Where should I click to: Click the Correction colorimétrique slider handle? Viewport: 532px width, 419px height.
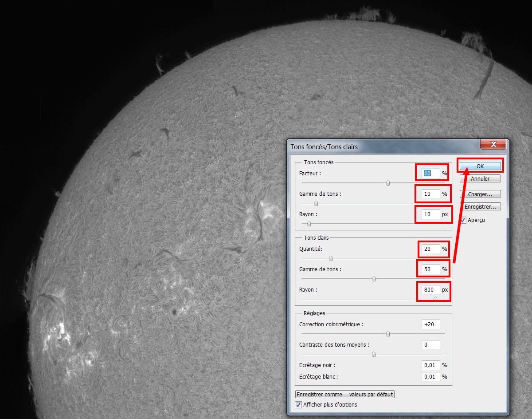pos(388,334)
